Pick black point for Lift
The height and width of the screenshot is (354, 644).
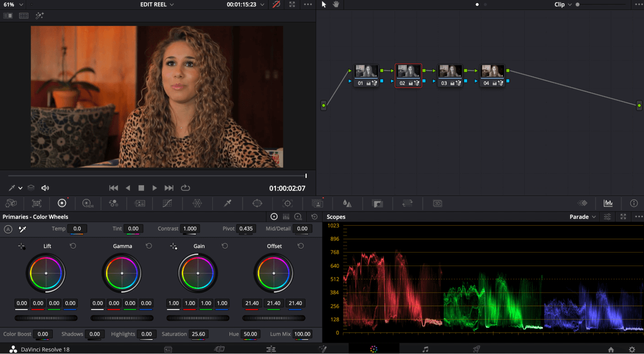[x=21, y=246]
